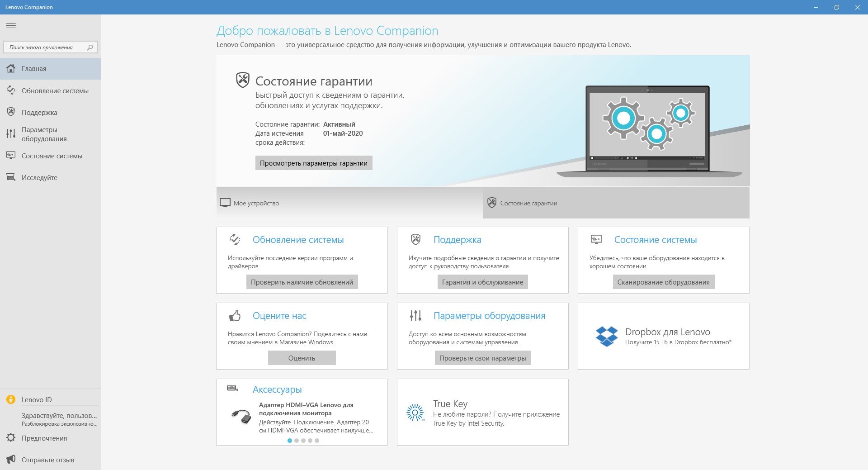Click the Home house icon in sidebar
This screenshot has width=868, height=470.
pos(11,69)
